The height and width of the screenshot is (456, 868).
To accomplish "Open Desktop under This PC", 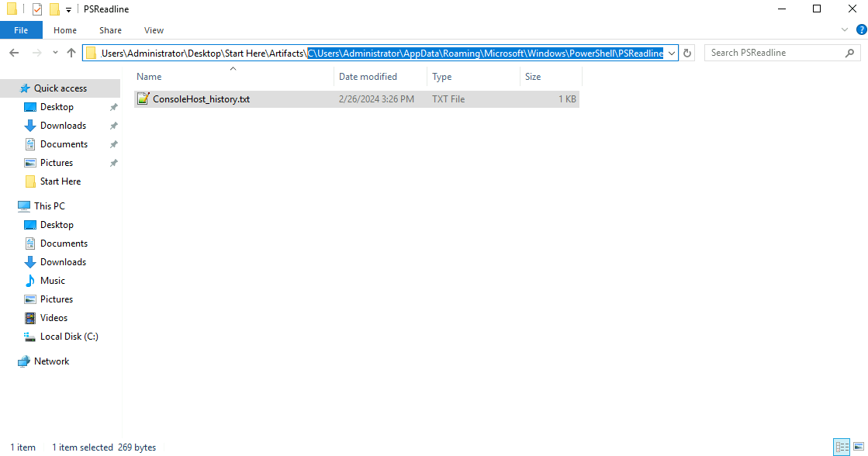I will pyautogui.click(x=57, y=225).
